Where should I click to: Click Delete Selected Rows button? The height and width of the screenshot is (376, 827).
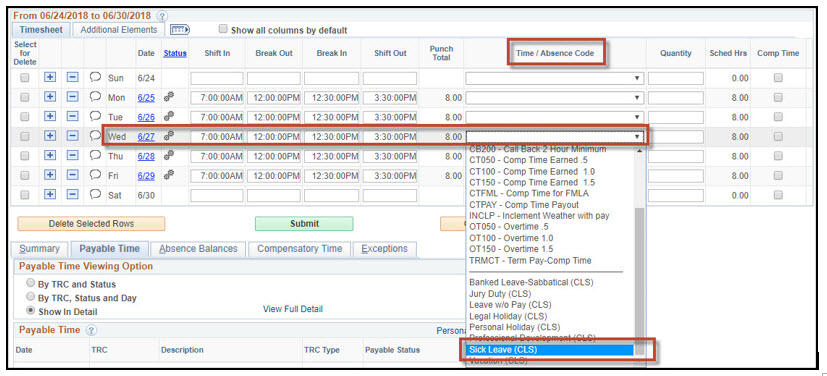pyautogui.click(x=91, y=224)
